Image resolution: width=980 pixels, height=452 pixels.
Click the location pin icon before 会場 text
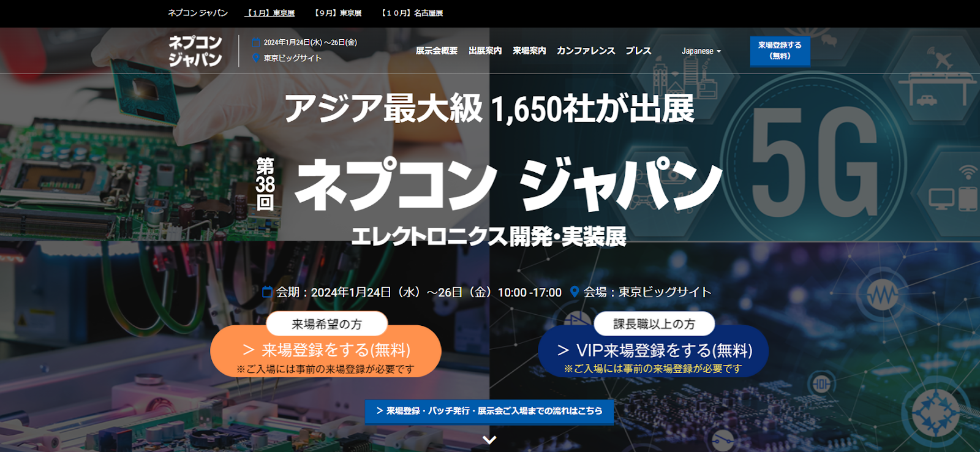click(575, 292)
